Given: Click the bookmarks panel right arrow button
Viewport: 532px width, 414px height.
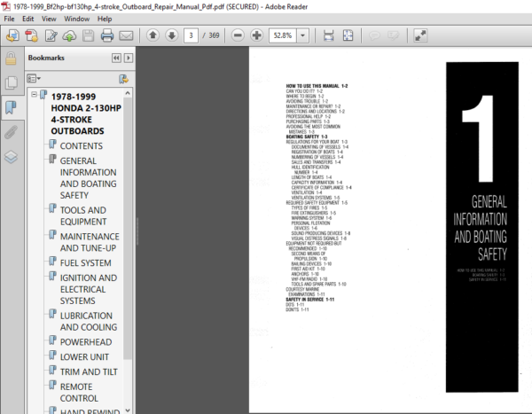Looking at the screenshot, I should click(x=129, y=58).
